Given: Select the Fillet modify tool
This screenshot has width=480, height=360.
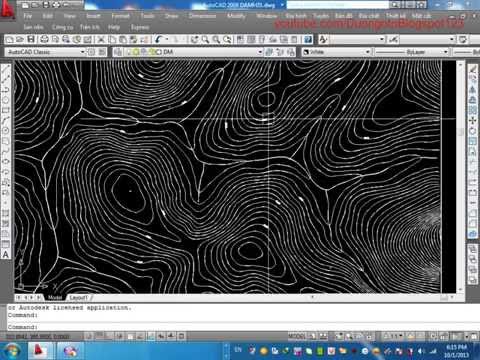Looking at the screenshot, I should (x=473, y=224).
